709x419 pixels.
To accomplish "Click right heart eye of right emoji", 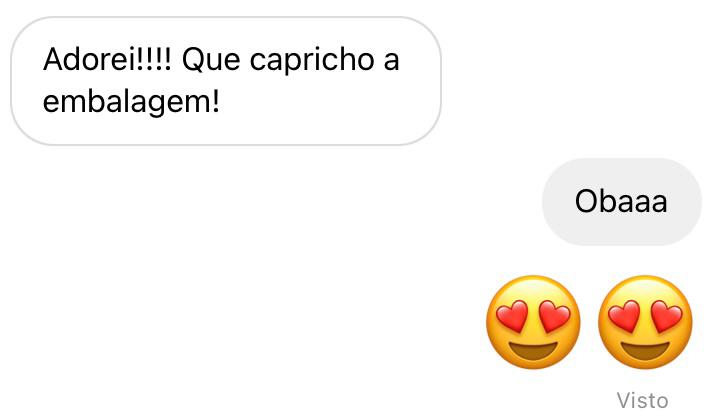I will tap(666, 315).
